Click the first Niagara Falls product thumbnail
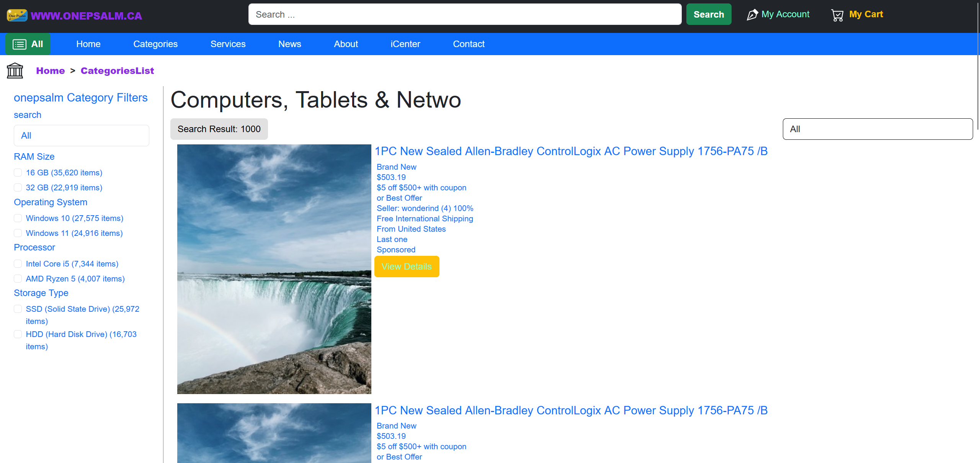This screenshot has height=463, width=980. 274,269
